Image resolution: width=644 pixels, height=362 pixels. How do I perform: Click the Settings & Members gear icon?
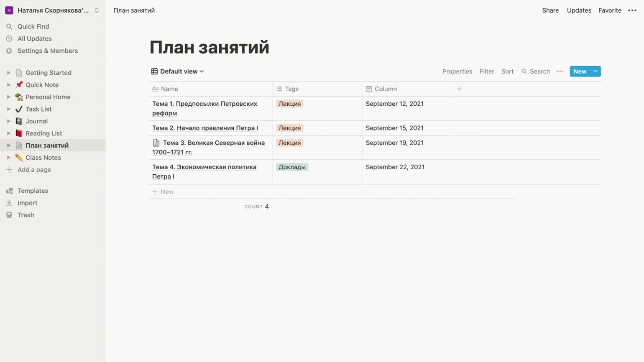[9, 51]
